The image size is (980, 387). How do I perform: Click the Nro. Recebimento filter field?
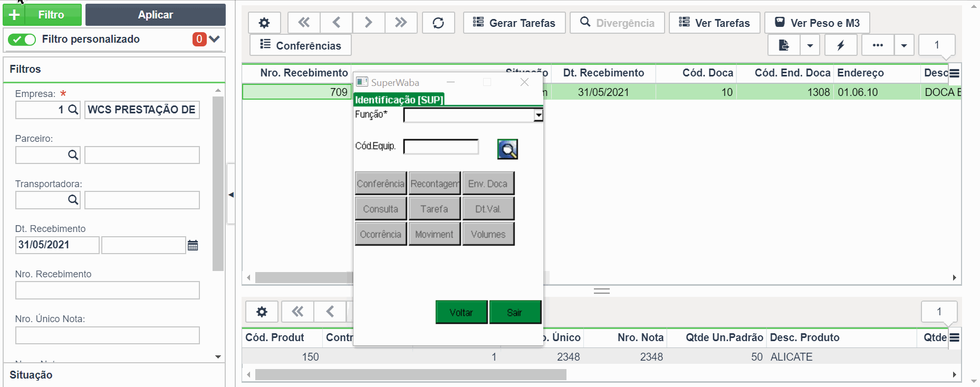tap(108, 291)
